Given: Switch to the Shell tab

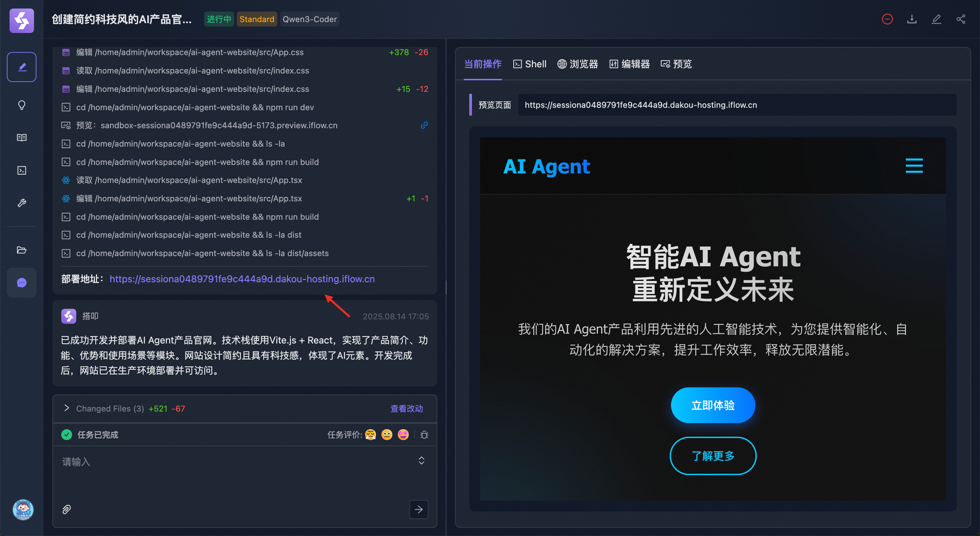Looking at the screenshot, I should pyautogui.click(x=529, y=64).
